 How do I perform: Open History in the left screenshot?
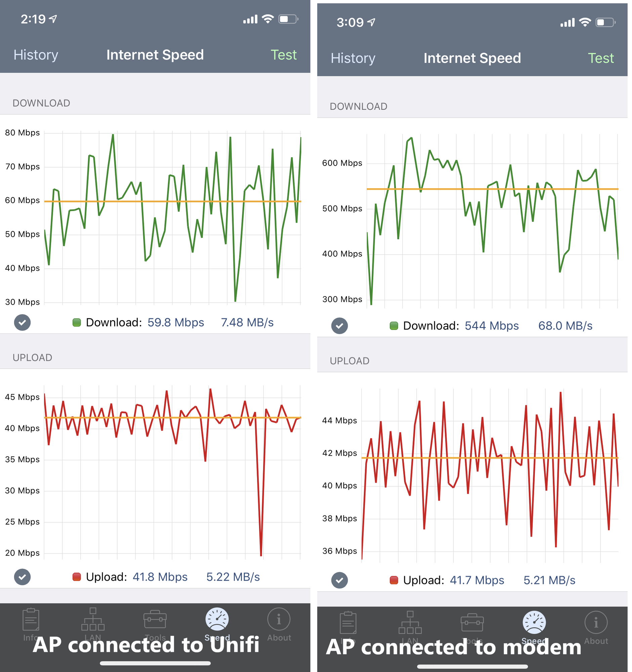pyautogui.click(x=36, y=55)
